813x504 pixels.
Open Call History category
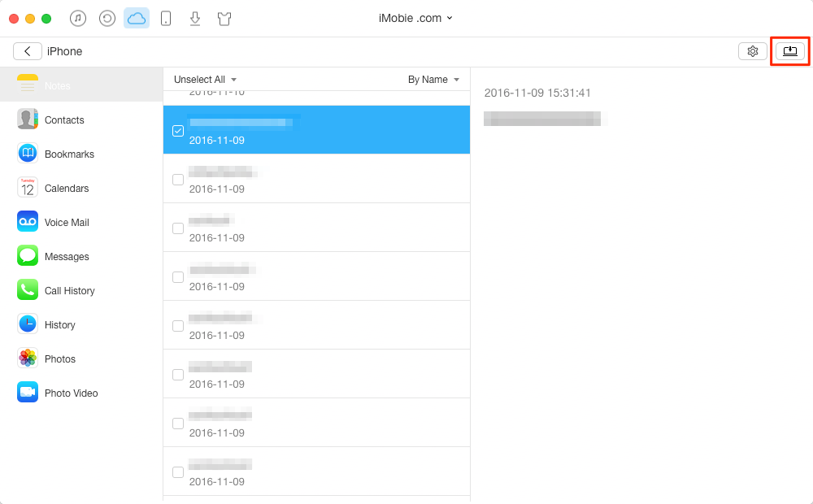[81, 291]
